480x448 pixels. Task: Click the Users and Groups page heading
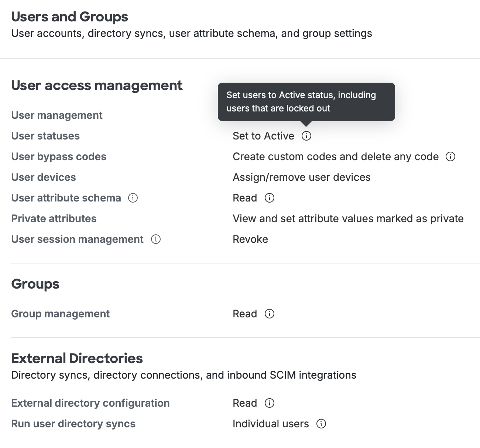69,17
